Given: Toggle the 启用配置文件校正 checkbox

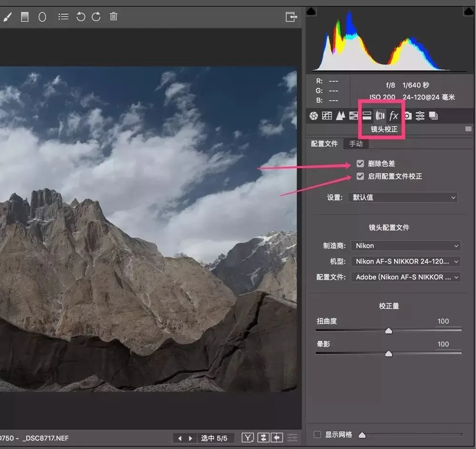Looking at the screenshot, I should [x=360, y=176].
